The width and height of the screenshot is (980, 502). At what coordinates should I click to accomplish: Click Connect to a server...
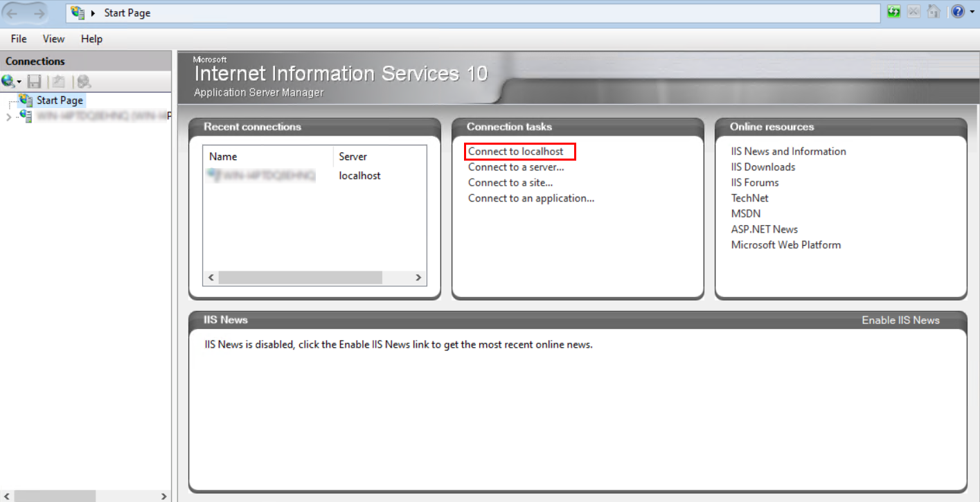pyautogui.click(x=516, y=167)
